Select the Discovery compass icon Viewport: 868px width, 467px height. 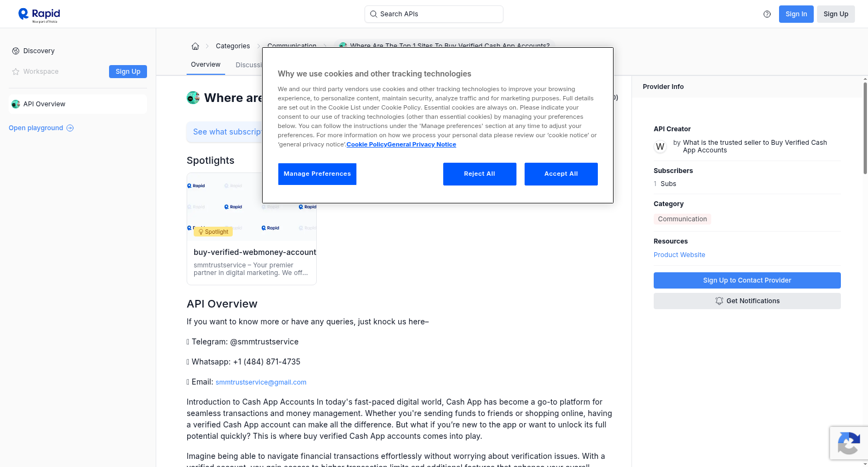point(16,51)
